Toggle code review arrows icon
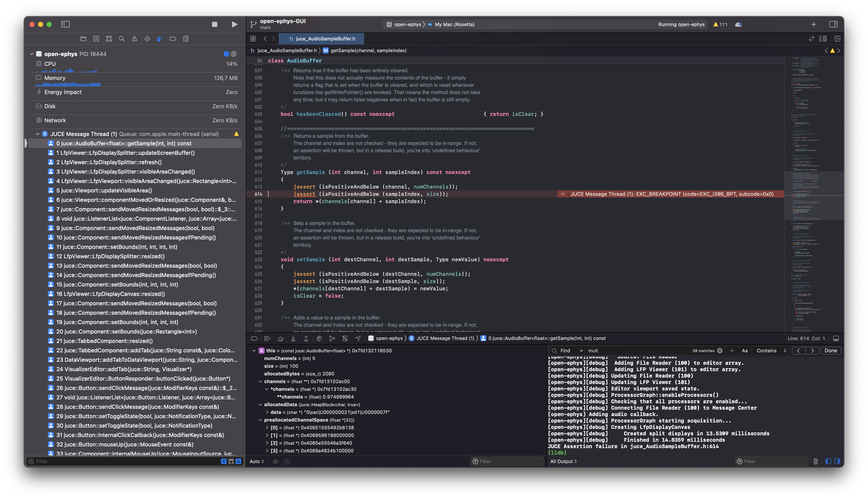868x499 pixels. (x=812, y=39)
